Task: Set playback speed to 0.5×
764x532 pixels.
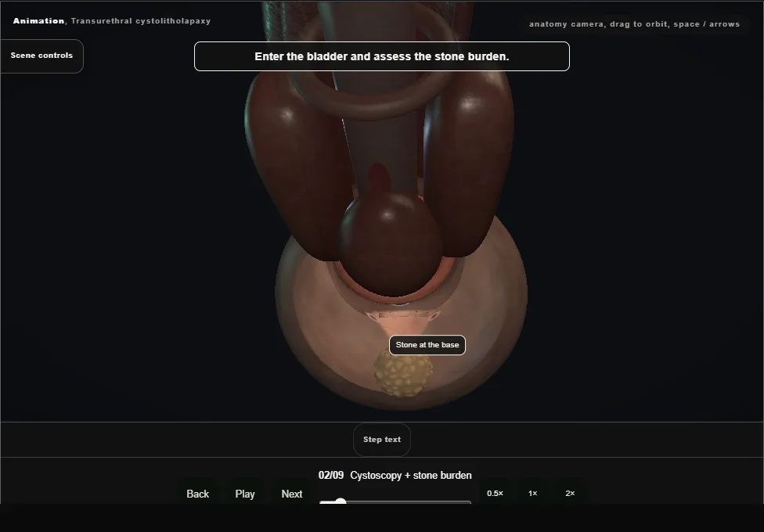Action: (x=495, y=493)
